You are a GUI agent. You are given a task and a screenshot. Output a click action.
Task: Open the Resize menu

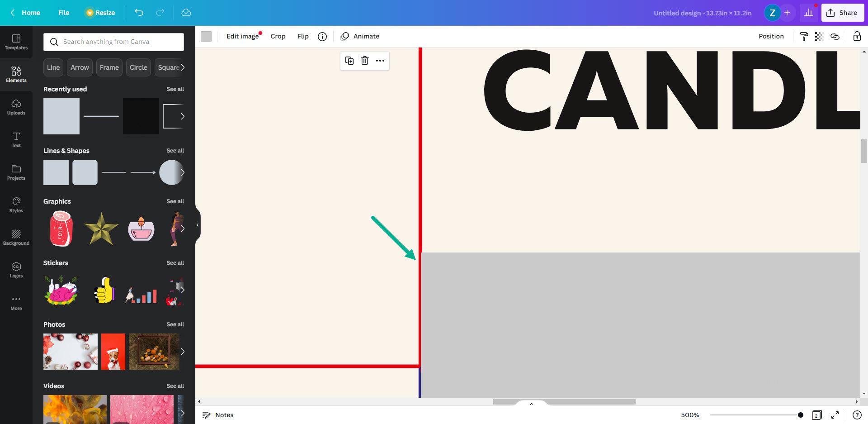[x=100, y=13]
